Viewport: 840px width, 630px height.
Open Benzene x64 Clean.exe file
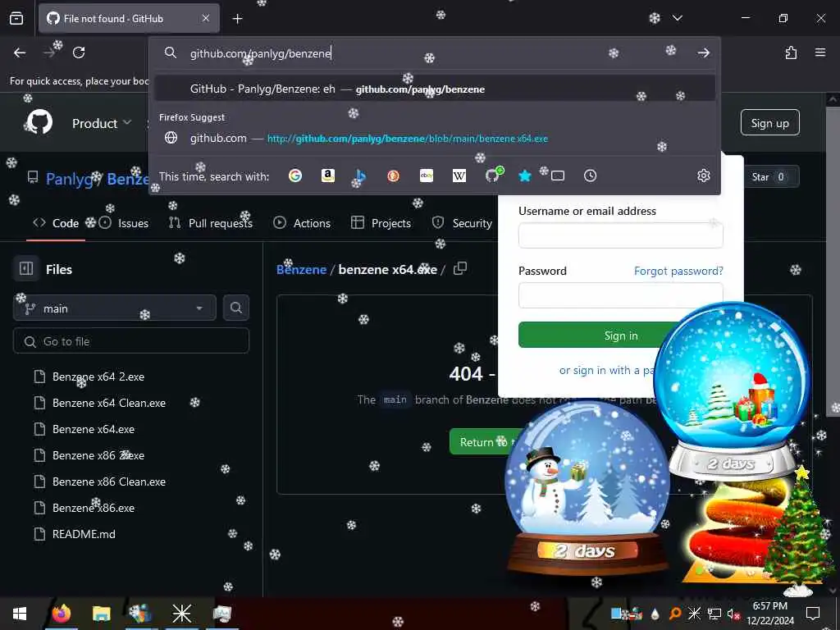[x=109, y=403]
